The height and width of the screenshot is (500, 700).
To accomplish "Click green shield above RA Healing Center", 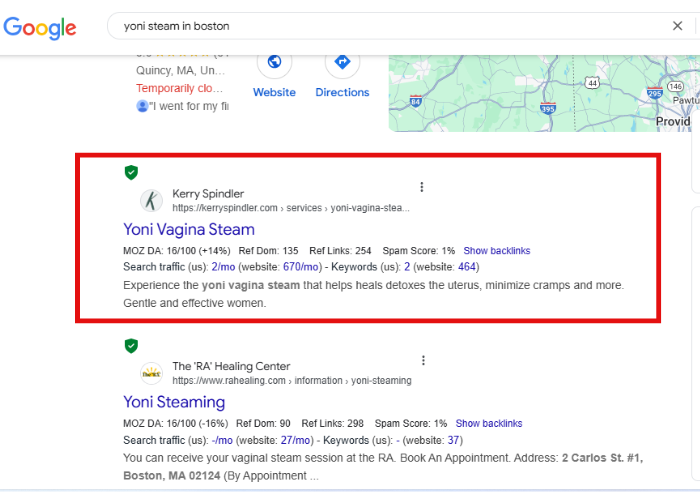I will coord(131,346).
